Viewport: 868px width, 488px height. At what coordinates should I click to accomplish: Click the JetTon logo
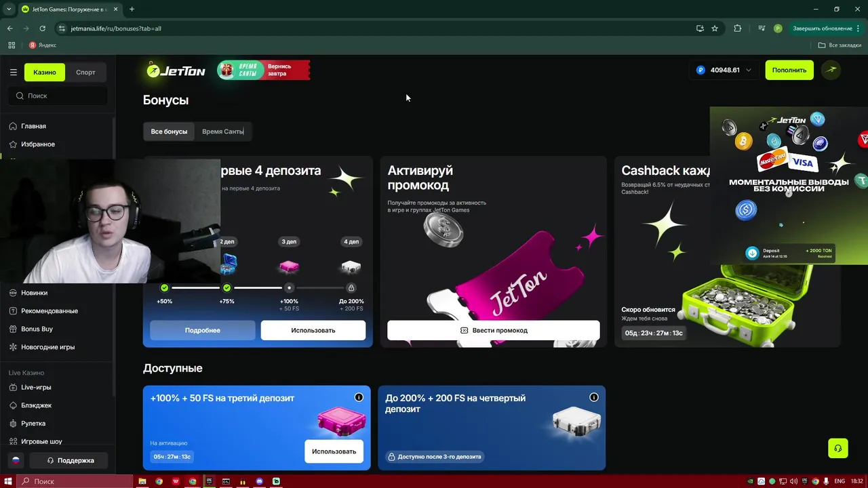pos(176,70)
